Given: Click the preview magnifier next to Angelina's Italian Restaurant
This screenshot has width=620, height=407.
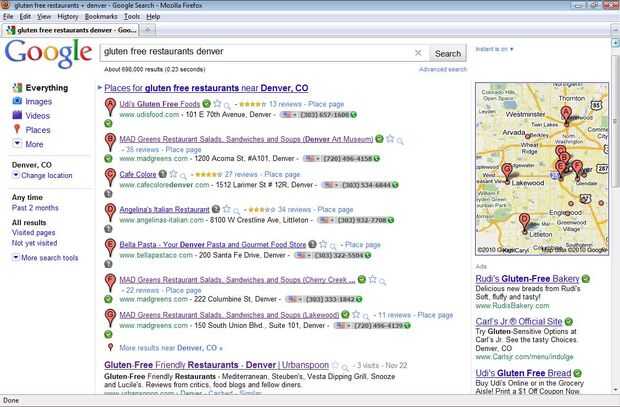Looking at the screenshot, I should point(236,211).
